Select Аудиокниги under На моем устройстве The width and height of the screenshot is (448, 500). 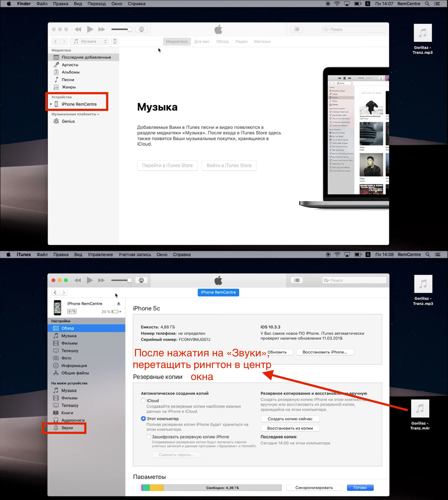click(86, 420)
